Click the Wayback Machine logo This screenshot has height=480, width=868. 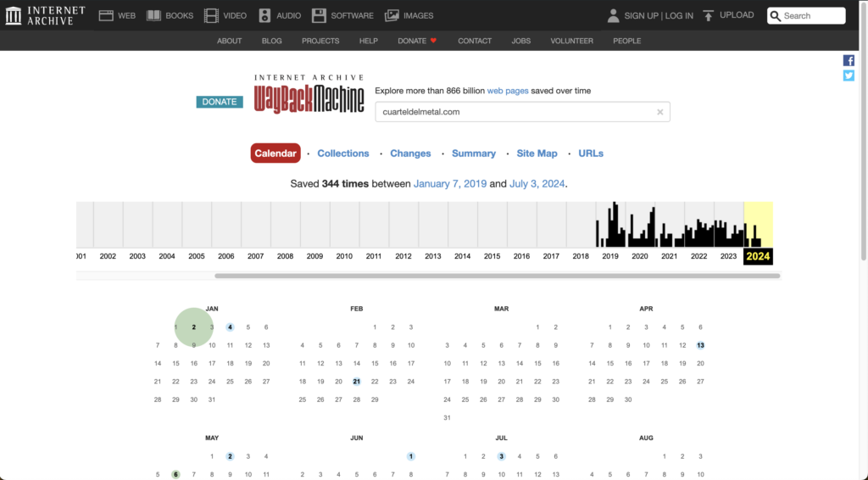click(309, 94)
